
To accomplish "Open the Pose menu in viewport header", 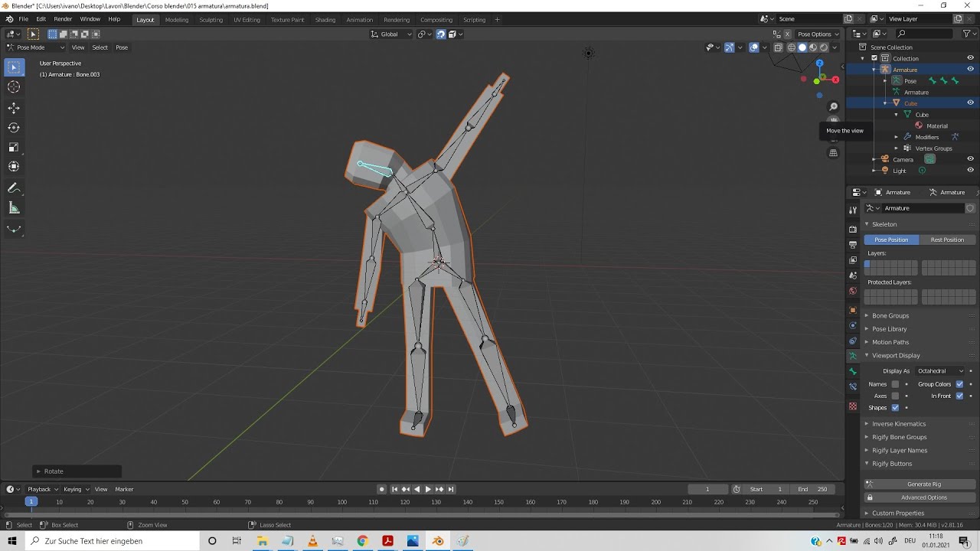I will [122, 47].
